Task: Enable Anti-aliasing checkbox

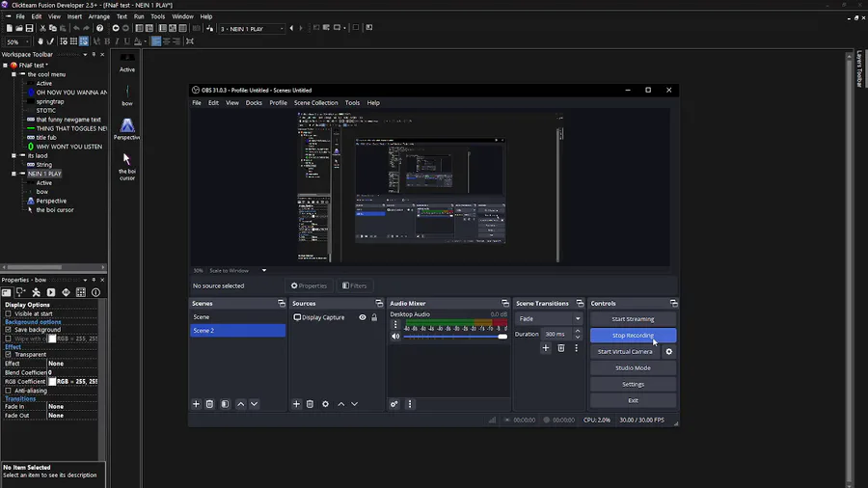Action: 9,391
